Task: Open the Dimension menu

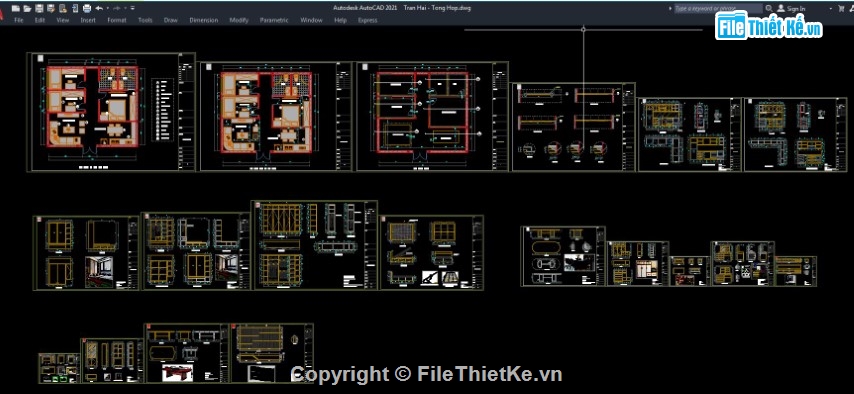Action: (x=204, y=20)
